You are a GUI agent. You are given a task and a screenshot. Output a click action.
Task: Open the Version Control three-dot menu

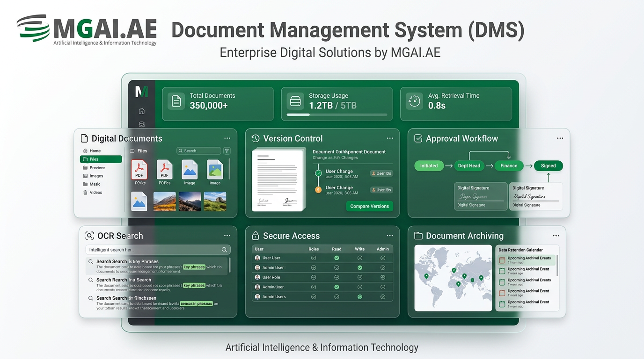point(390,138)
